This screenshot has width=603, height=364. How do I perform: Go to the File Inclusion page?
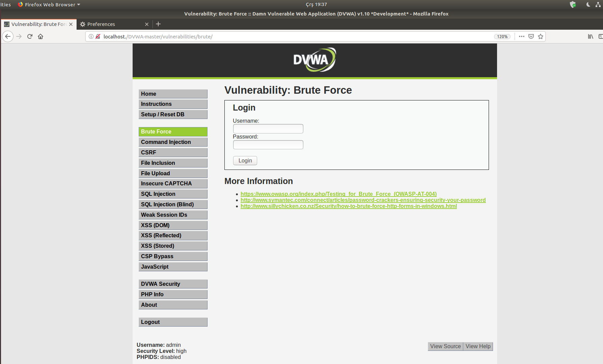click(x=173, y=163)
